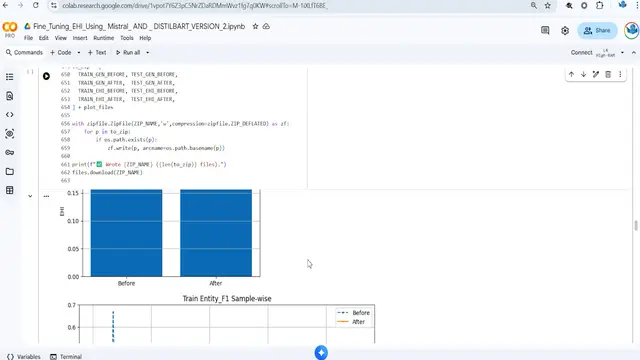Open browser extensions puzzle icon
640x360 pixels.
(x=600, y=5)
